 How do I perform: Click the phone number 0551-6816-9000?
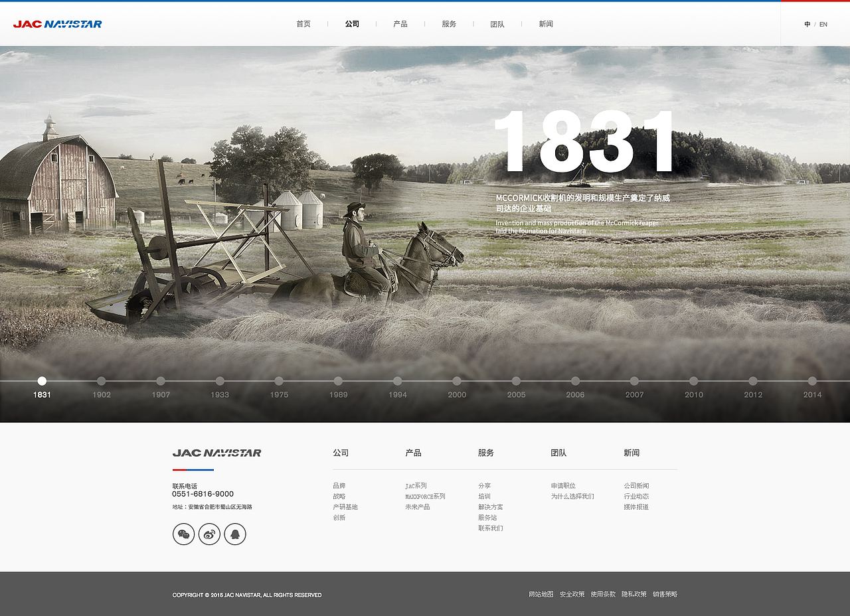(x=203, y=495)
